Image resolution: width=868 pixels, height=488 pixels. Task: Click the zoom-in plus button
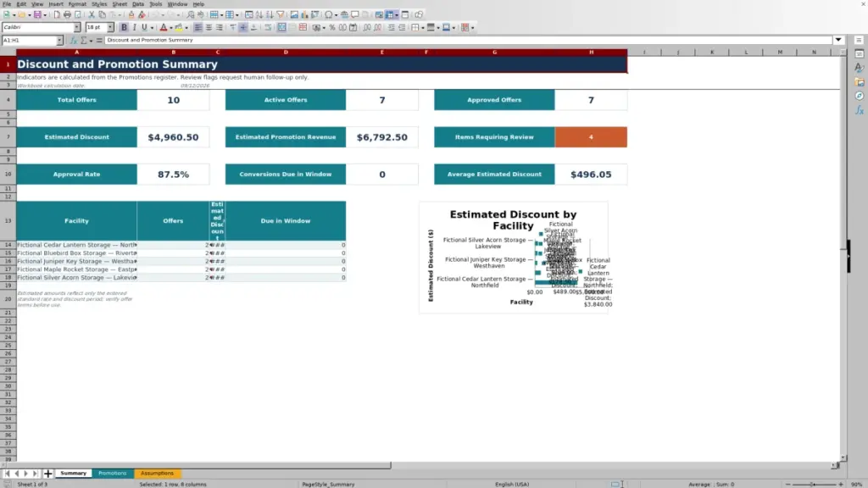click(x=840, y=484)
